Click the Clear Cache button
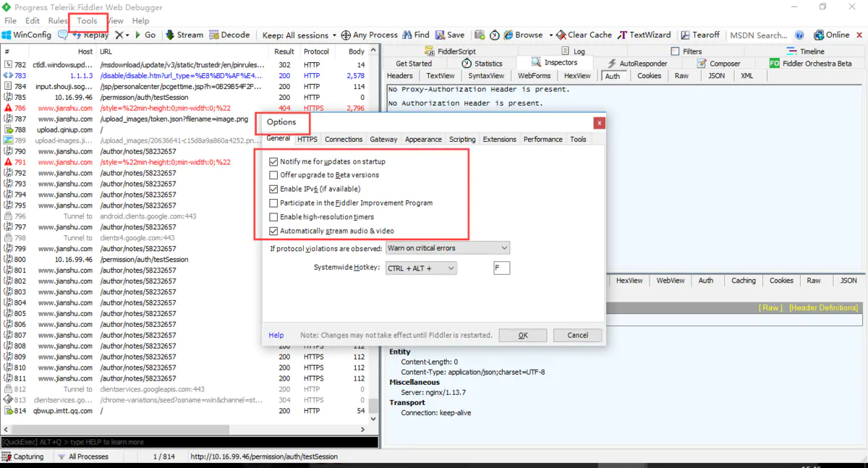The image size is (868, 468). point(584,35)
